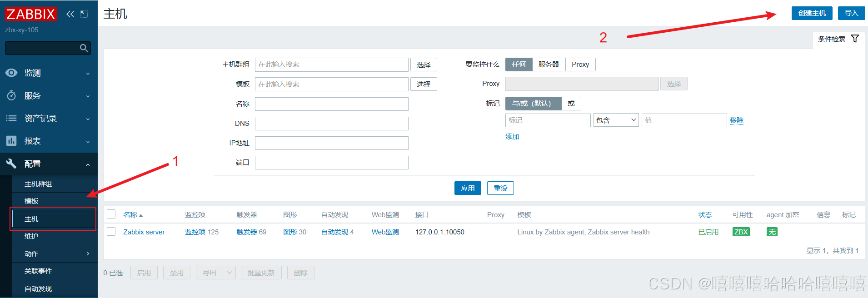The image size is (868, 298).
Task: Tick the Zabbix server row checkbox
Action: tap(111, 232)
